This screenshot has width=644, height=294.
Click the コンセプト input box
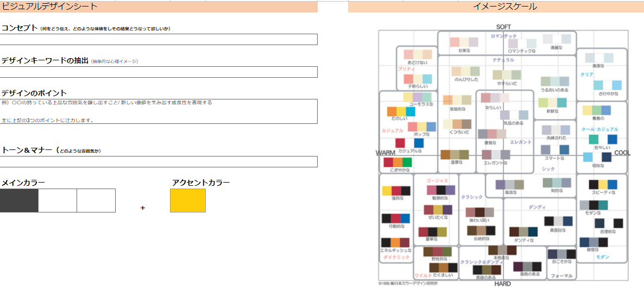(x=159, y=40)
